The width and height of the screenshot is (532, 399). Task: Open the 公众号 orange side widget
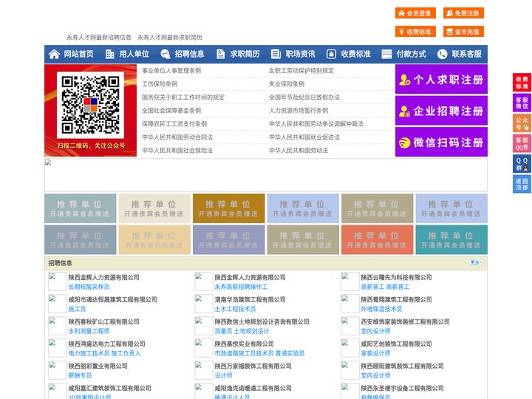522,123
